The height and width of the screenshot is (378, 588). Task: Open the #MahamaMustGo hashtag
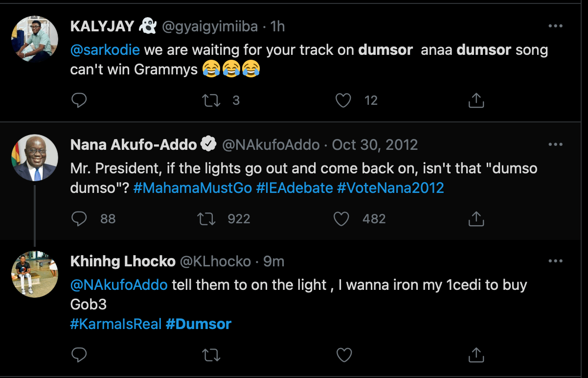click(x=192, y=188)
